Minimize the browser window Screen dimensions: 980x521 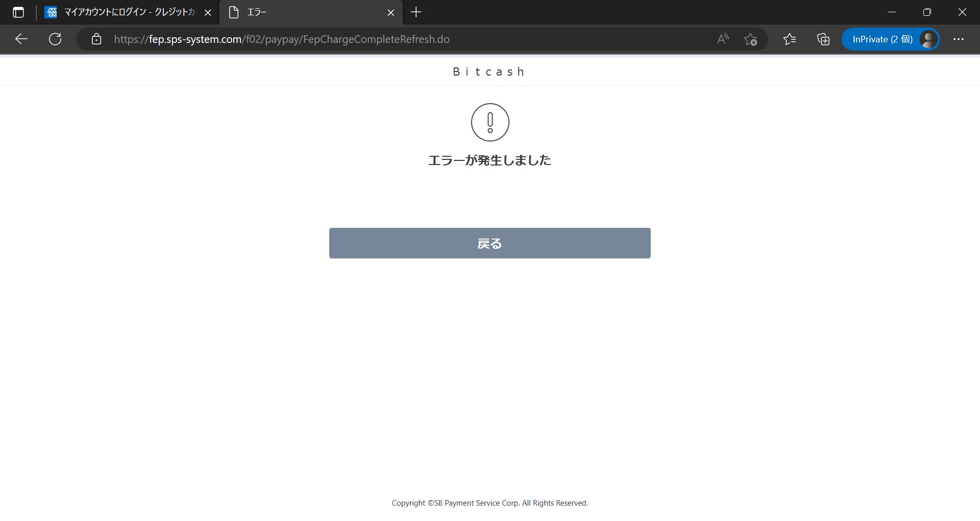click(892, 12)
